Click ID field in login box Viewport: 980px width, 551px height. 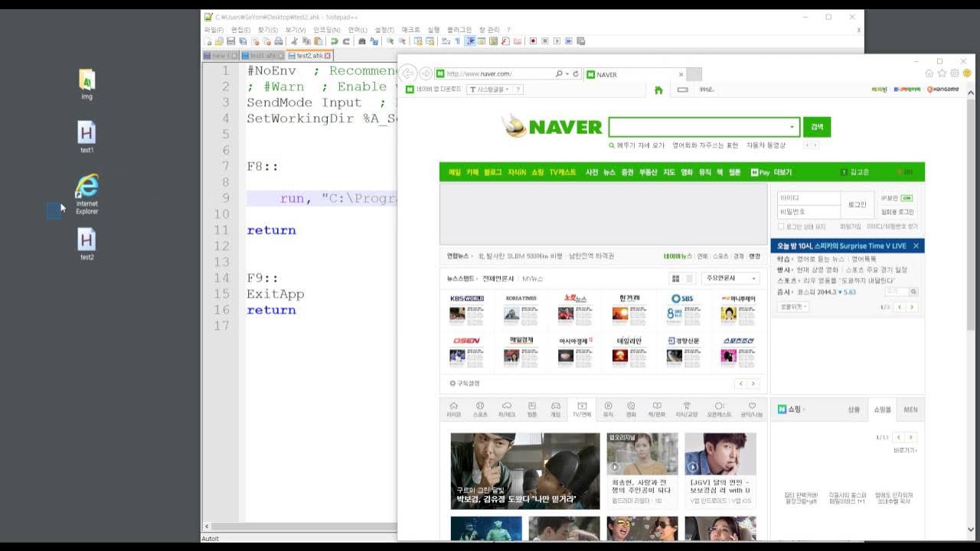[x=808, y=198]
